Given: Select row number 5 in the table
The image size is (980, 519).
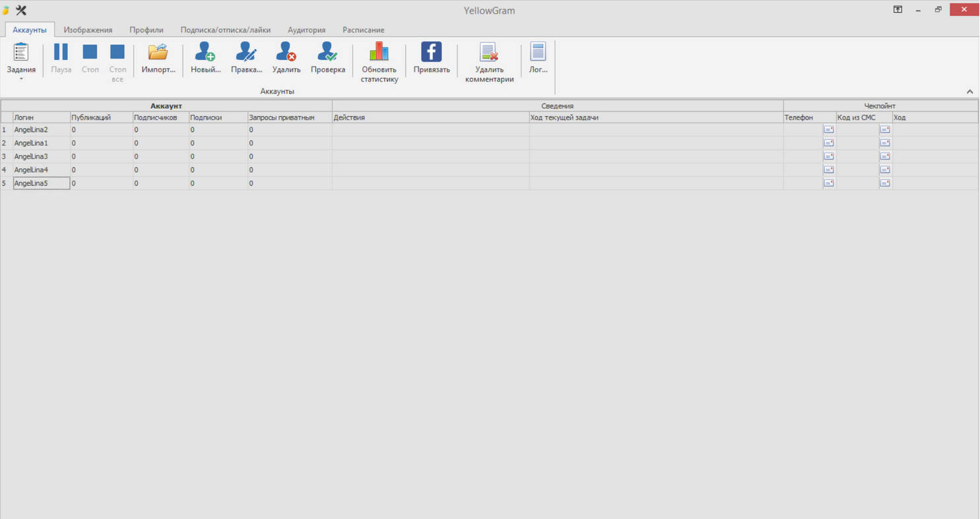Looking at the screenshot, I should tap(6, 183).
